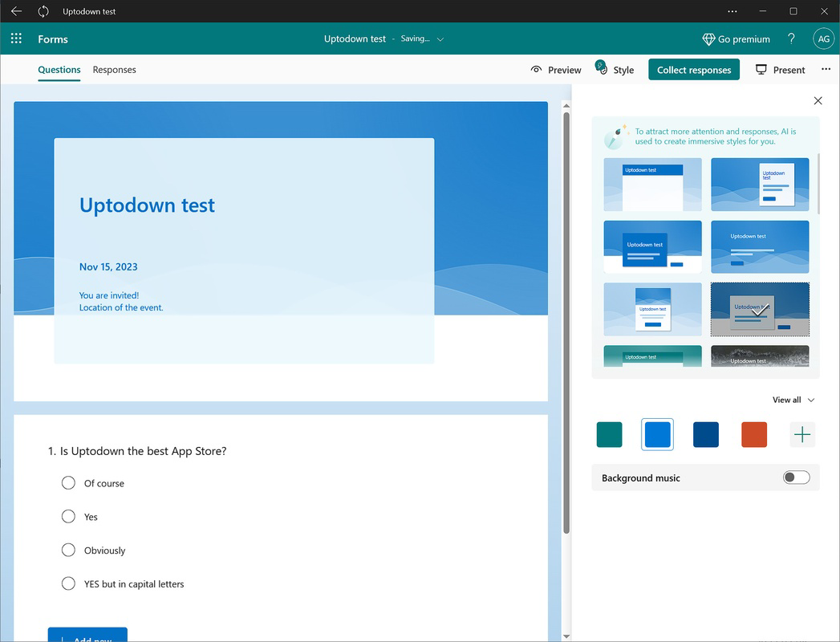Switch to the Questions tab

pos(59,70)
